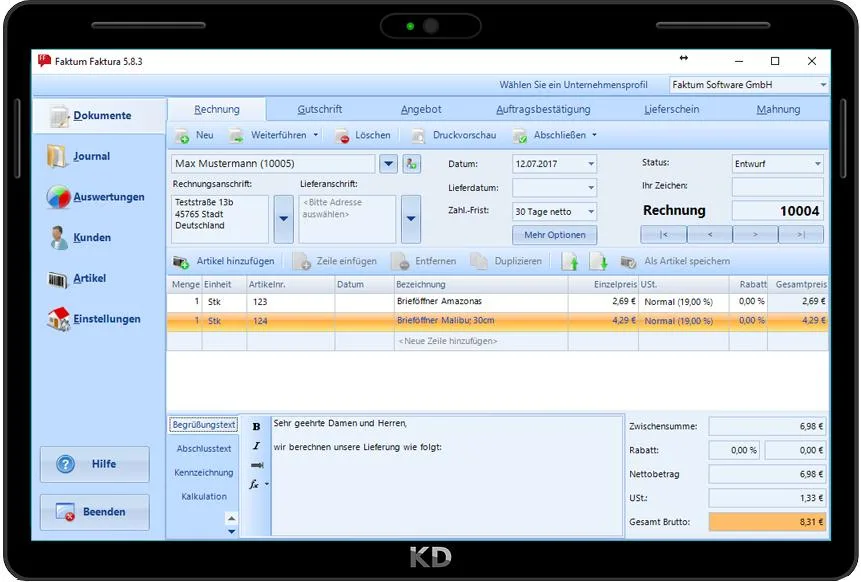Screen dimensions: 861x582
Task: Switch to the Mahnung tab
Action: click(x=778, y=110)
